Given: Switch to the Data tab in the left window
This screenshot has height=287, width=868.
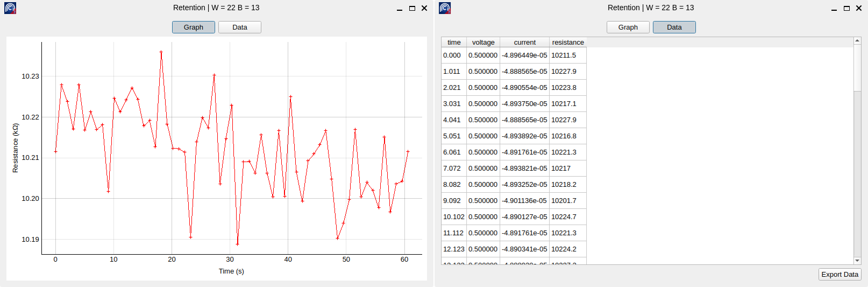Looking at the screenshot, I should click(x=240, y=27).
